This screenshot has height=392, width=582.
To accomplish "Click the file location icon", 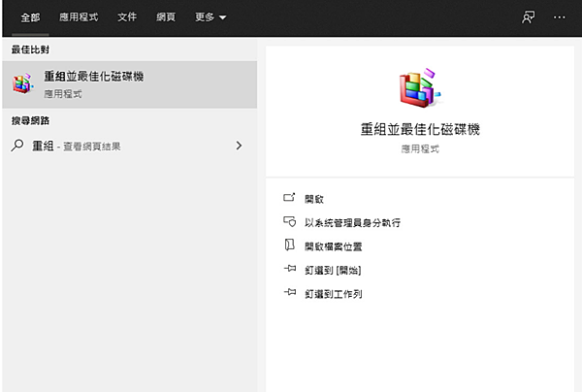I will tap(289, 245).
